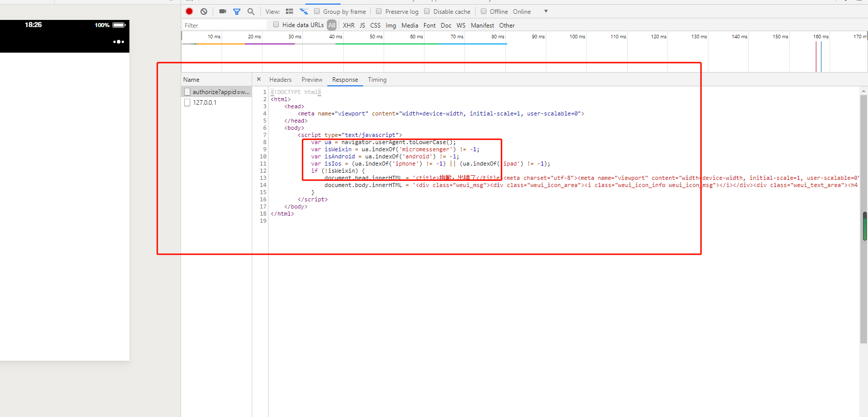Select the 127.0.0.1 request row

pyautogui.click(x=217, y=102)
